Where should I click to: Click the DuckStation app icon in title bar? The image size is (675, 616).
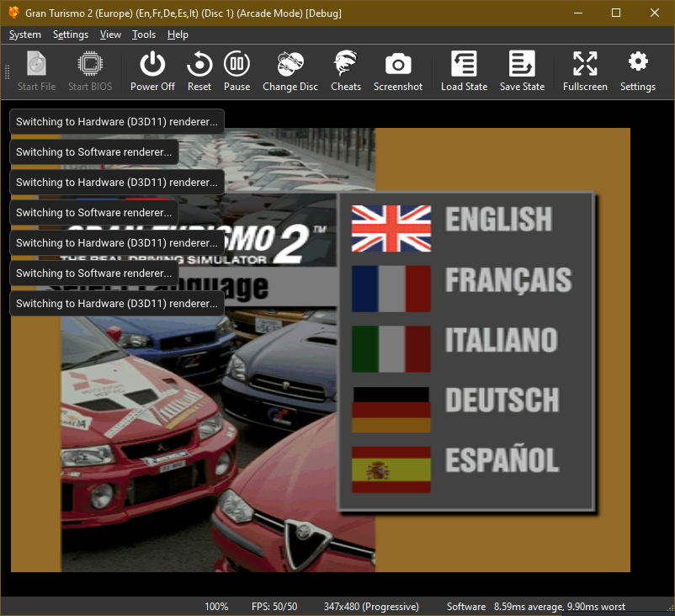[x=13, y=13]
